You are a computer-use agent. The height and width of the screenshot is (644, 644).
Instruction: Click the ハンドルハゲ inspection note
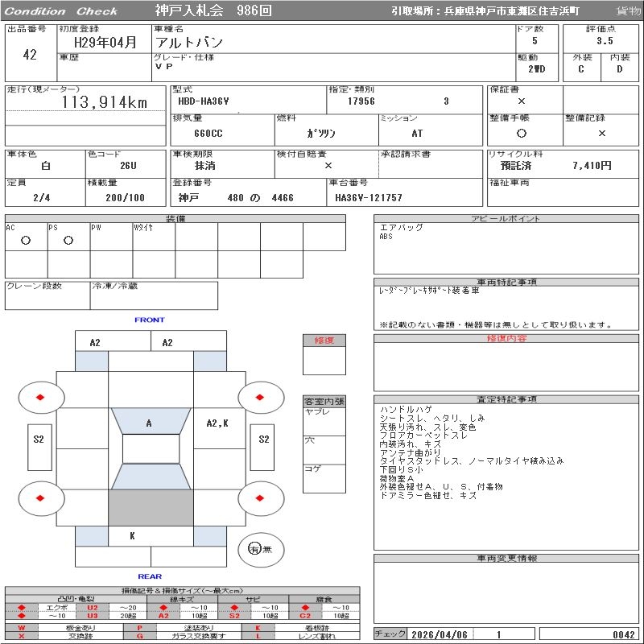[406, 410]
